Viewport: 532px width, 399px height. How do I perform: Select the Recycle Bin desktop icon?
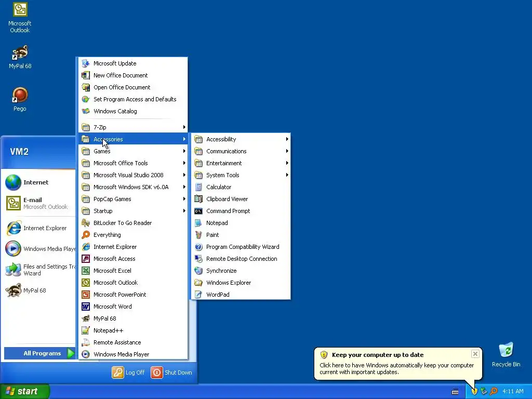[x=506, y=354]
